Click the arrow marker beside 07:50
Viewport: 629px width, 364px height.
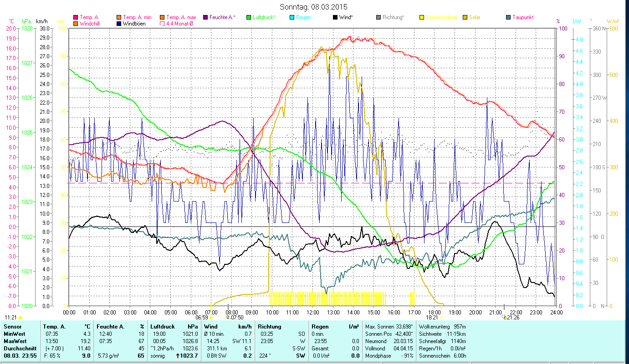click(x=228, y=318)
